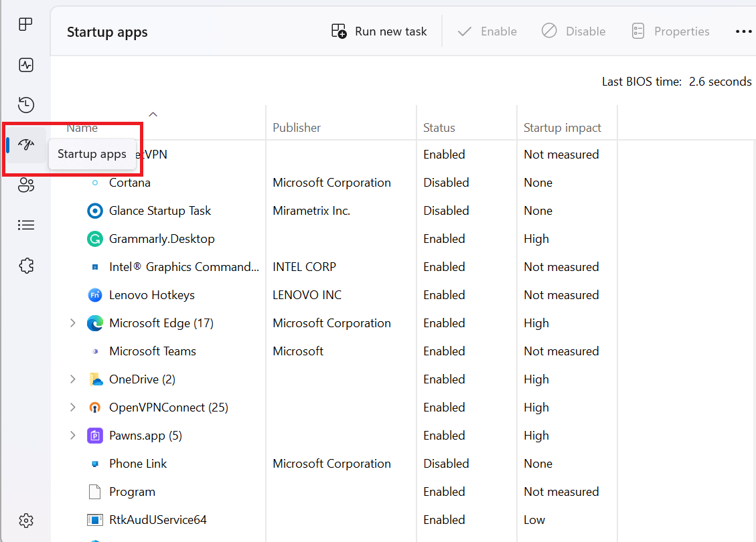Select the Grammarly.Desktop row name

[x=162, y=239]
